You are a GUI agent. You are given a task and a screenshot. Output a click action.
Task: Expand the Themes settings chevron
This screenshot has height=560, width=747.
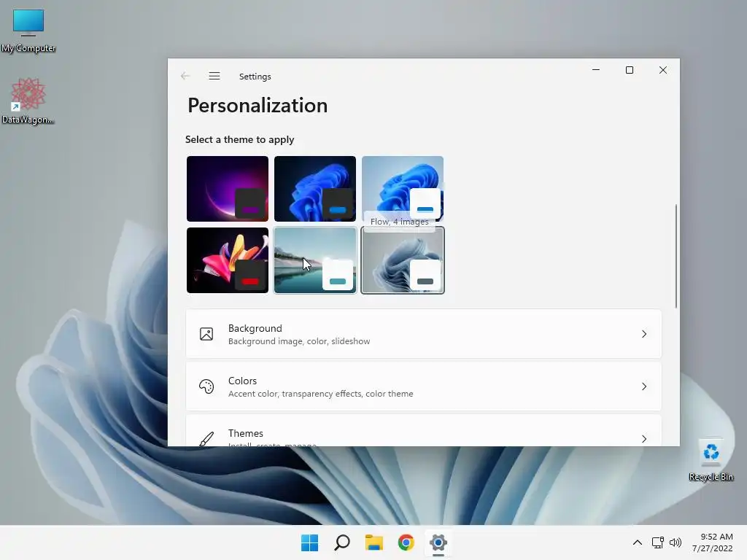[x=644, y=438]
